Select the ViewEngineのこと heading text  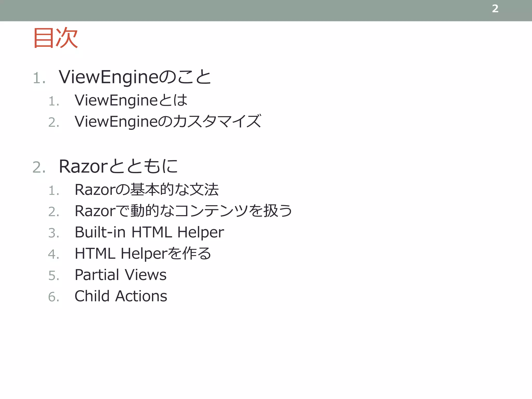[135, 77]
